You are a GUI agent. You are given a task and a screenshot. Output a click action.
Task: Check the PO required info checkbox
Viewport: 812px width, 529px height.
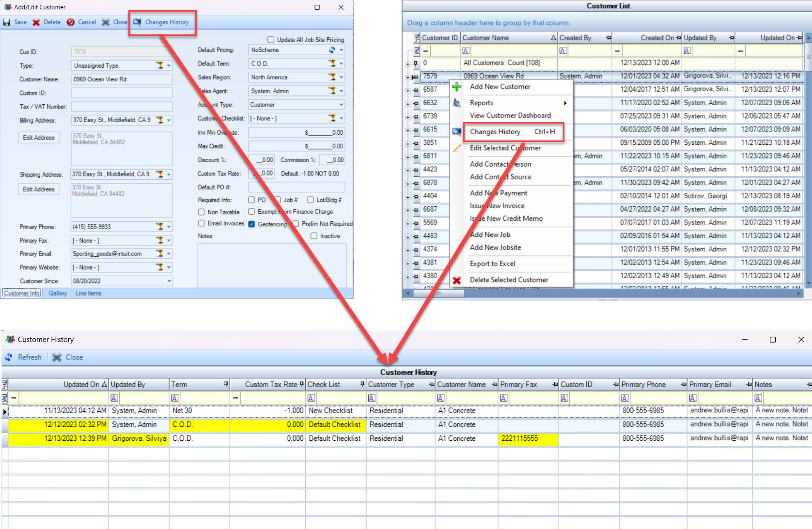click(251, 200)
